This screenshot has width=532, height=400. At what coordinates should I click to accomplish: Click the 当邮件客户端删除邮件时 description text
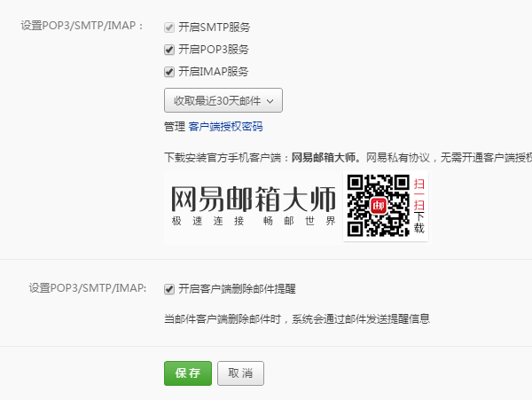(297, 319)
